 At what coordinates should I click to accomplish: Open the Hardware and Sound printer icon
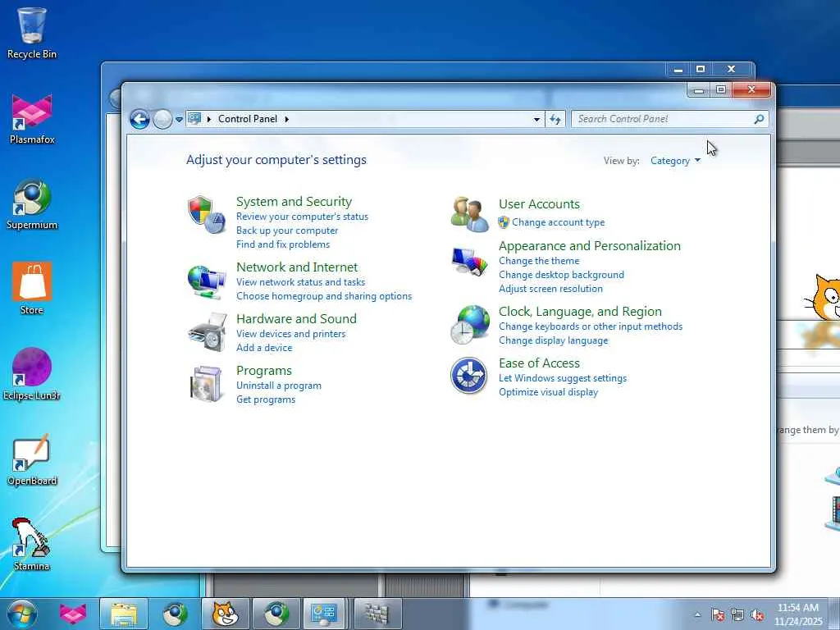[208, 332]
